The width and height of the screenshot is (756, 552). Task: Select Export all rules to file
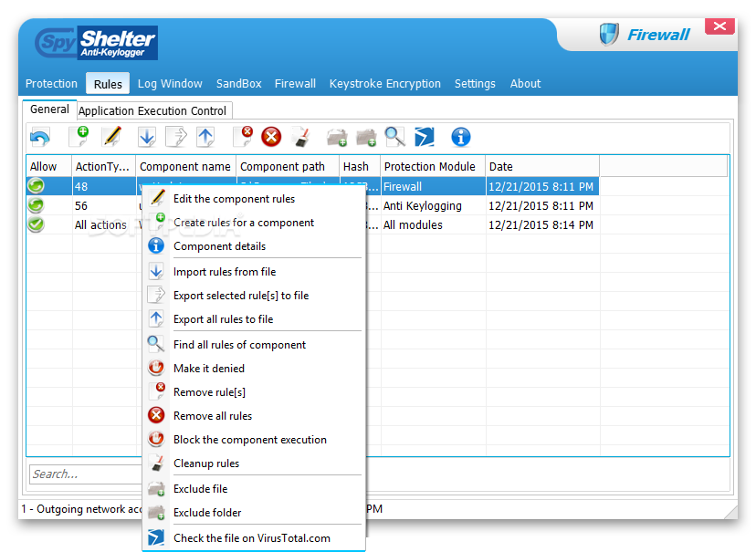click(254, 318)
